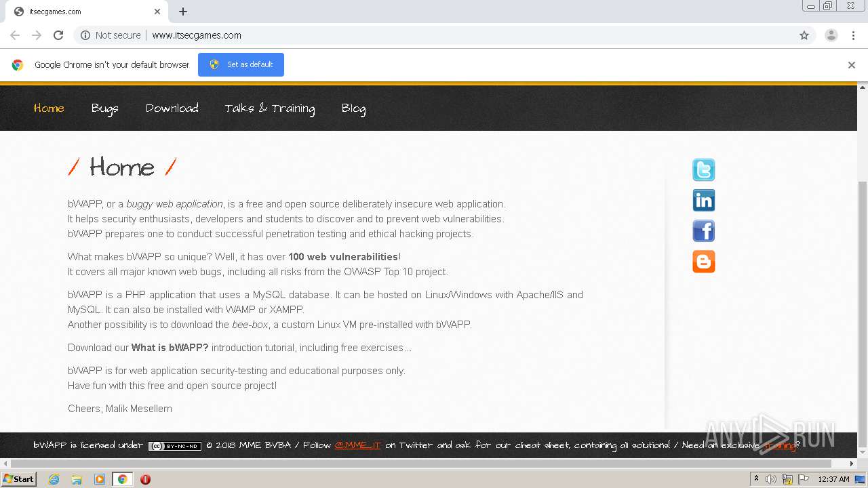Click the scroll-down arrow of page
Viewport: 868px width, 488px height.
coord(863,453)
